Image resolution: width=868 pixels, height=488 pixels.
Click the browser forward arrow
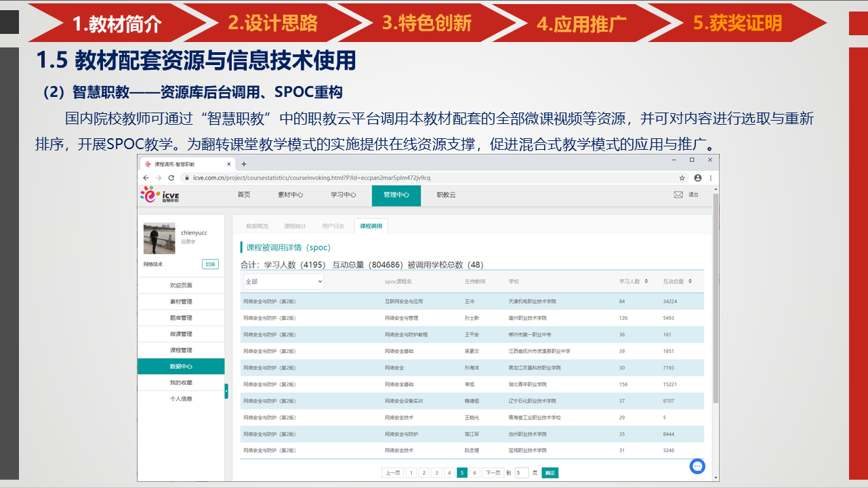(159, 178)
